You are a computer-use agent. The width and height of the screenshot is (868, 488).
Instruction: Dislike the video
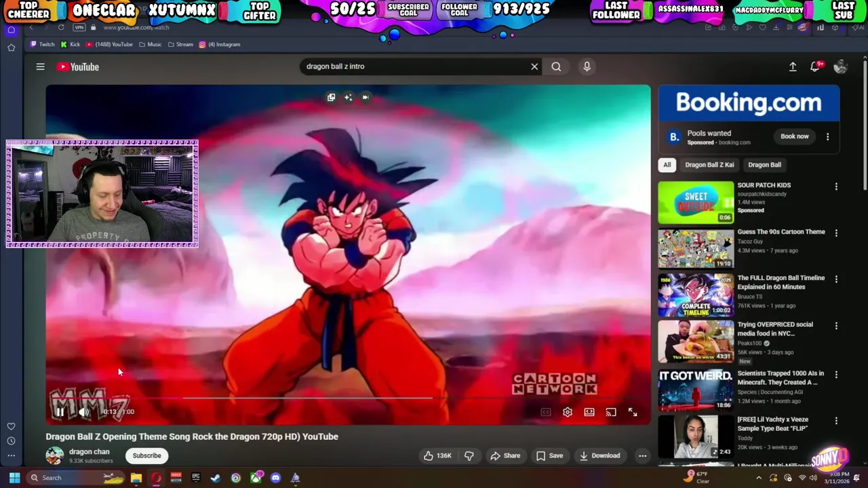click(x=469, y=455)
